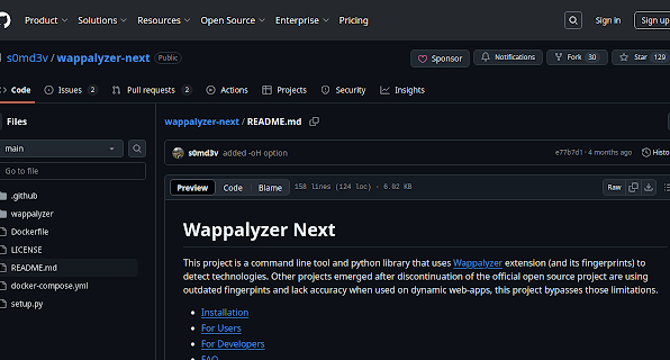
Task: Expand the Enterprise menu
Action: pos(302,20)
